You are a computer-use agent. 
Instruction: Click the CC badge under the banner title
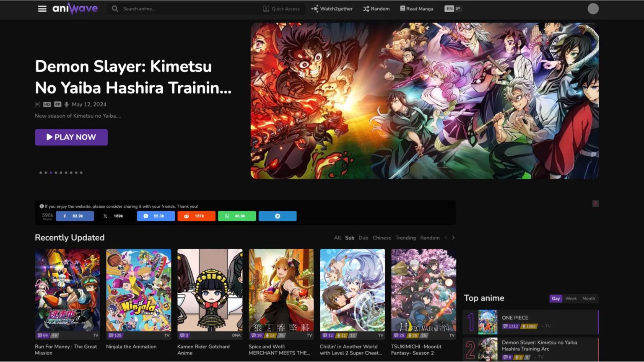(57, 104)
